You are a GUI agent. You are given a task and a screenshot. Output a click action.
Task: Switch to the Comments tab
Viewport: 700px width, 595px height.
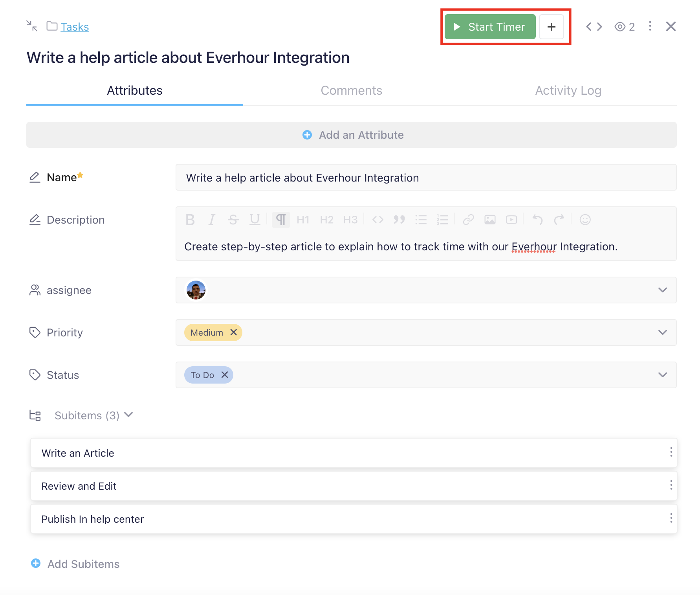(351, 91)
